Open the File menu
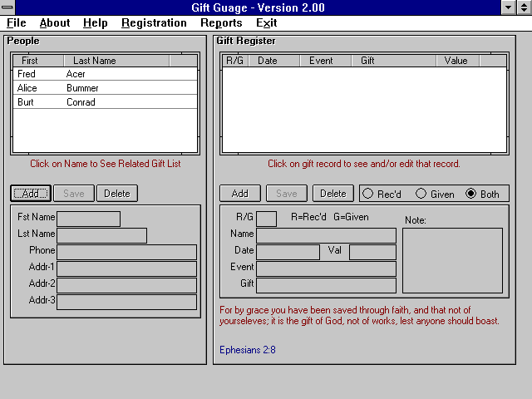The image size is (532, 399). point(16,23)
